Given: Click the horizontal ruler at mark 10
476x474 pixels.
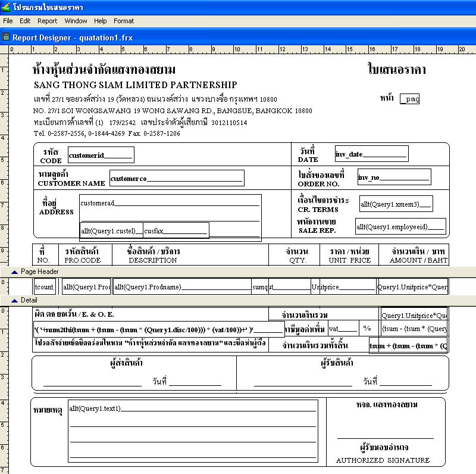Looking at the screenshot, I should (237, 49).
